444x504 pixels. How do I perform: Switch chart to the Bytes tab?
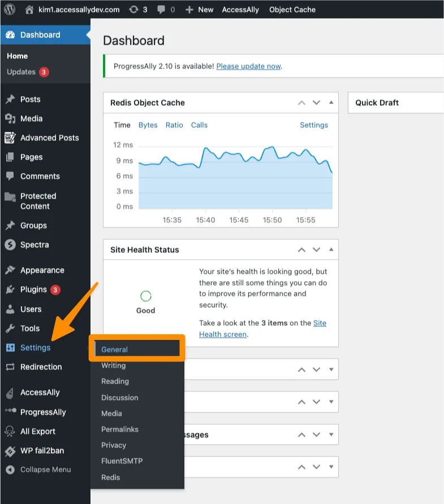(148, 125)
